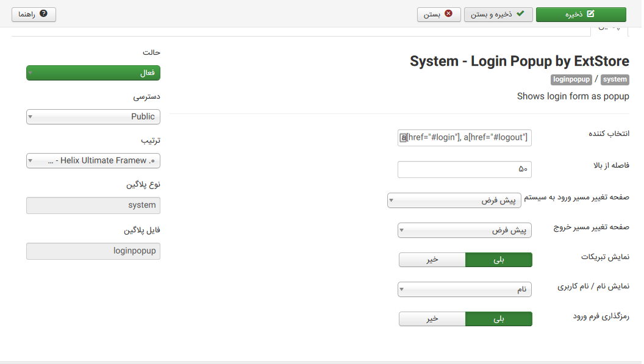Open the Status (حالت) dropdown showing فعال
The height and width of the screenshot is (364, 644).
tap(93, 73)
